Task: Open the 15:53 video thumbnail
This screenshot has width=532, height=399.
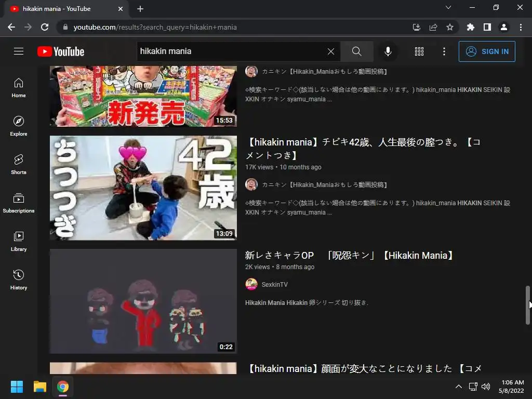Action: coord(143,96)
